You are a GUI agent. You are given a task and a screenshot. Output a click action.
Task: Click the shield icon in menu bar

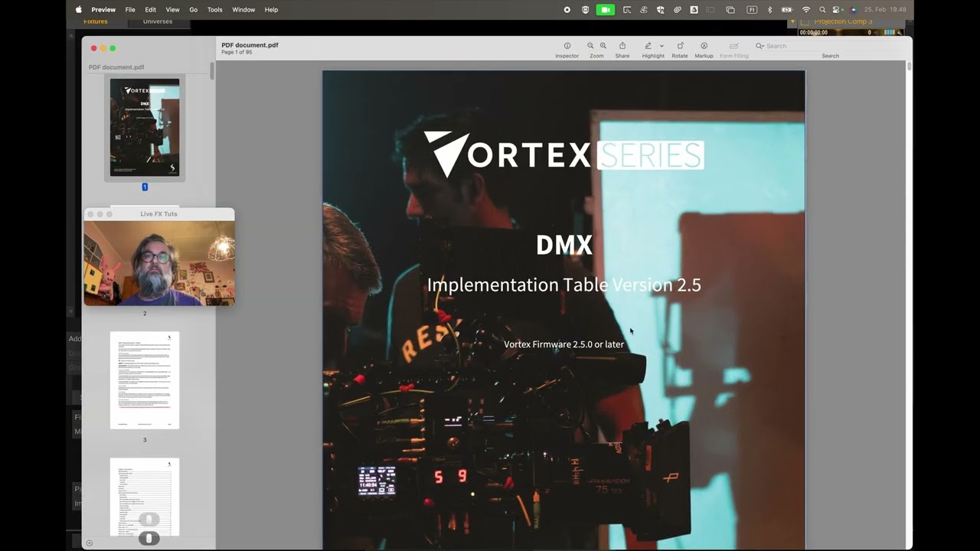tap(586, 10)
